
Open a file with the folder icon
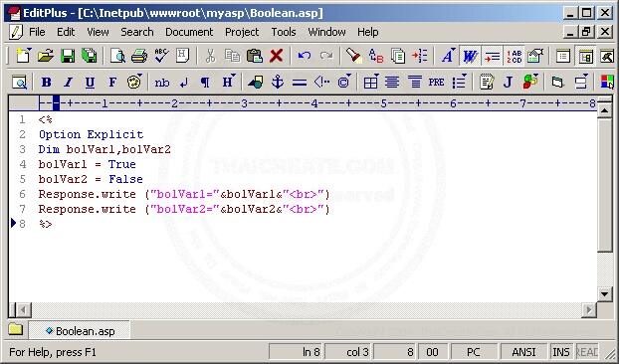tap(46, 56)
